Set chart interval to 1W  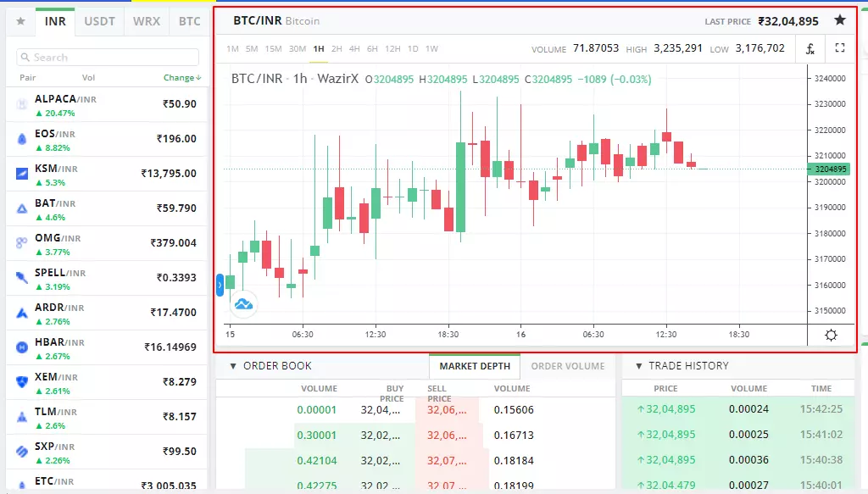(x=431, y=48)
